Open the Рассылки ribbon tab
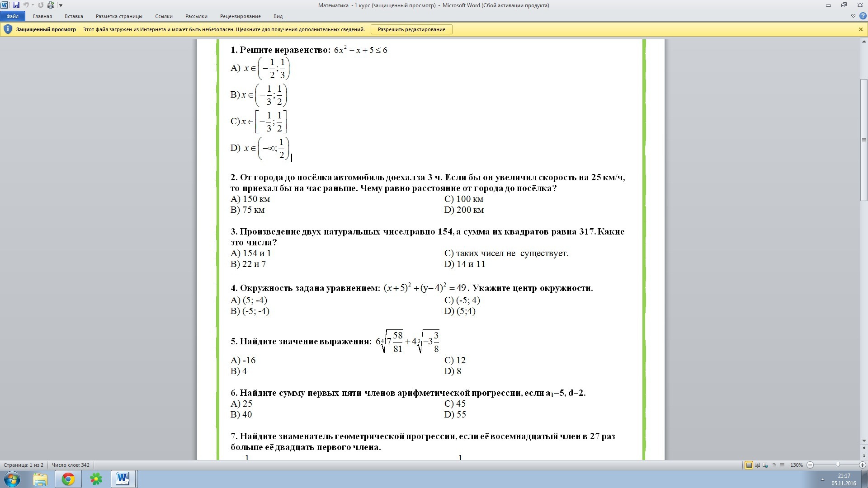This screenshot has width=868, height=488. point(196,16)
